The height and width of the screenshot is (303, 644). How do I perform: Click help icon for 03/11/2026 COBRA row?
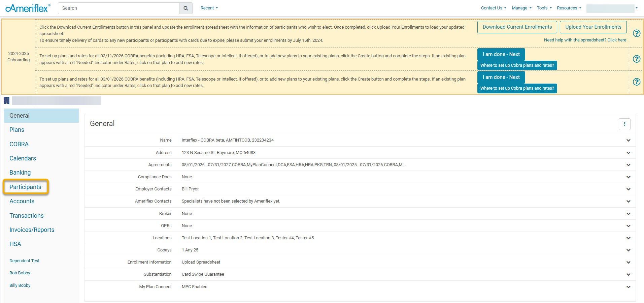click(x=636, y=59)
